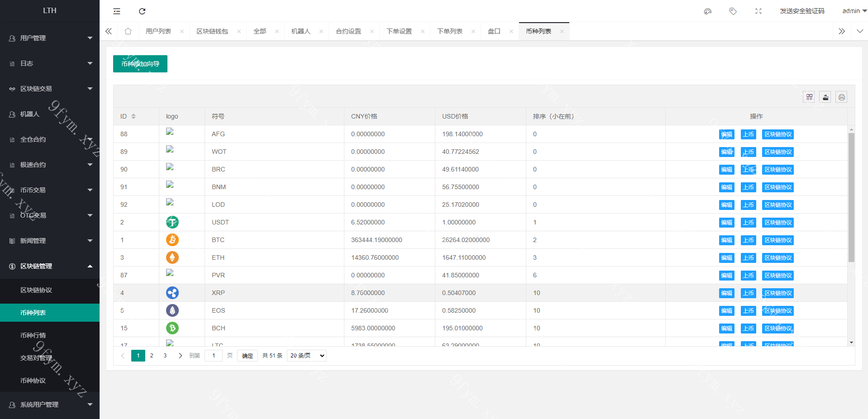Collapse 区块链管理 sidebar menu

50,266
